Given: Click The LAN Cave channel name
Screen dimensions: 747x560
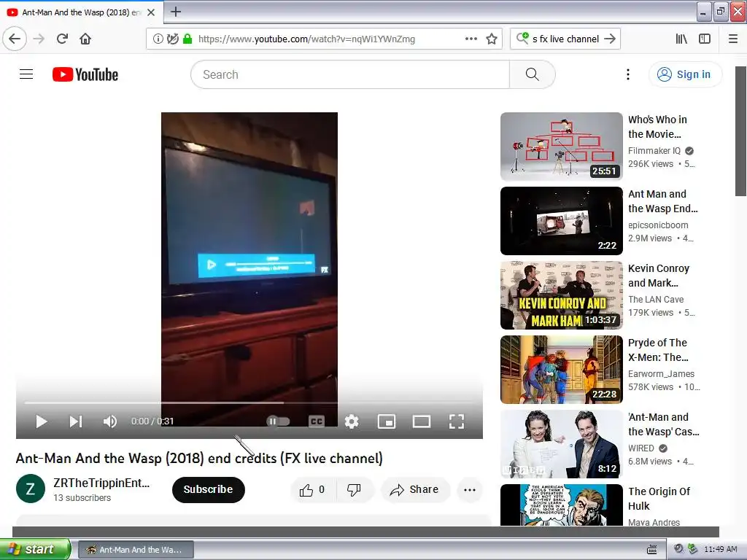Looking at the screenshot, I should tap(656, 299).
